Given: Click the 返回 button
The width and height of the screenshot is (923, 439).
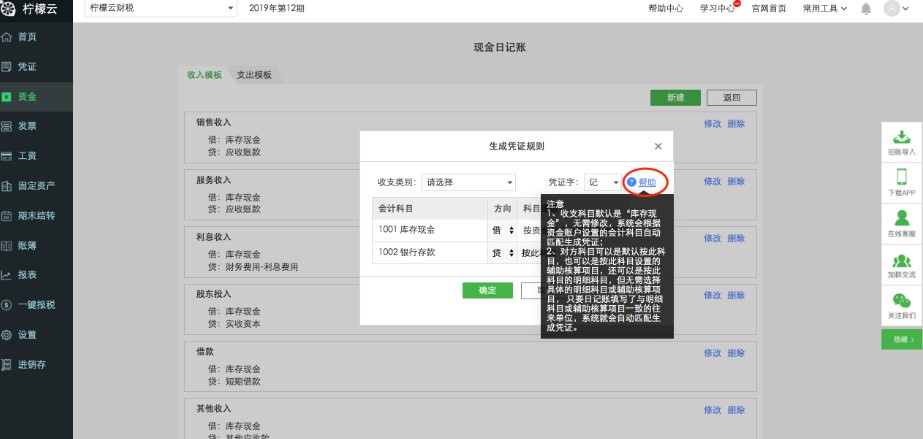Looking at the screenshot, I should pos(732,98).
